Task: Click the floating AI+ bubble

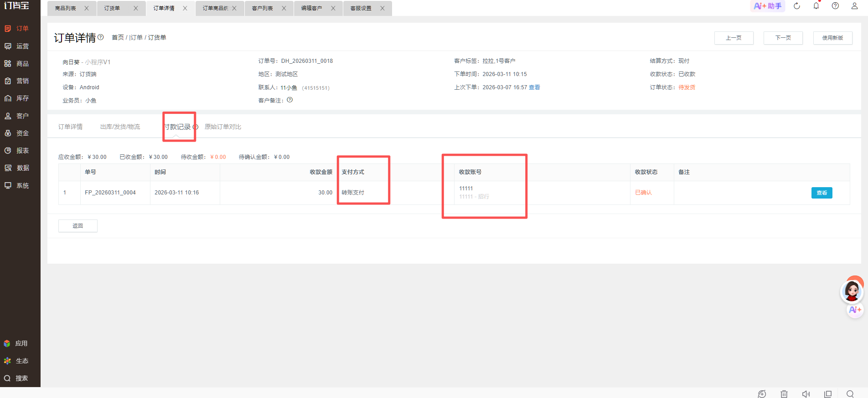Action: [x=855, y=310]
